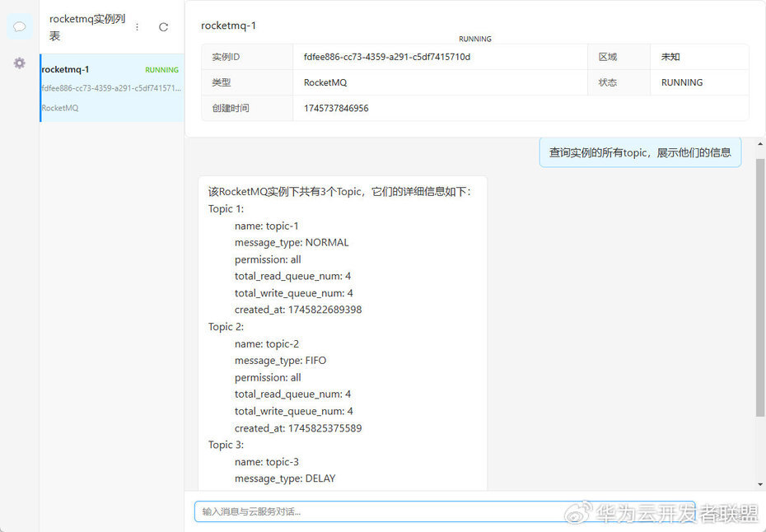The height and width of the screenshot is (532, 766).
Task: Open the three-dot menu beside rocketmq实例列表
Action: [x=138, y=27]
